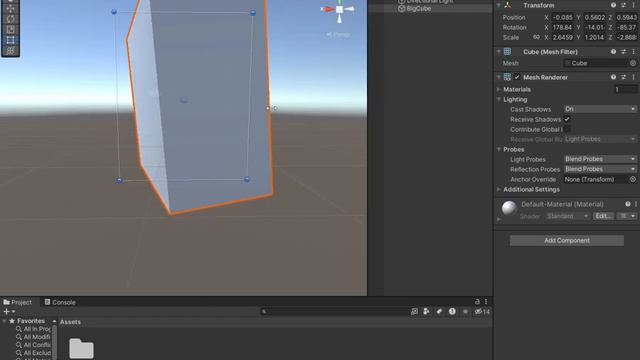
Task: Switch to the Project tab
Action: coord(18,302)
